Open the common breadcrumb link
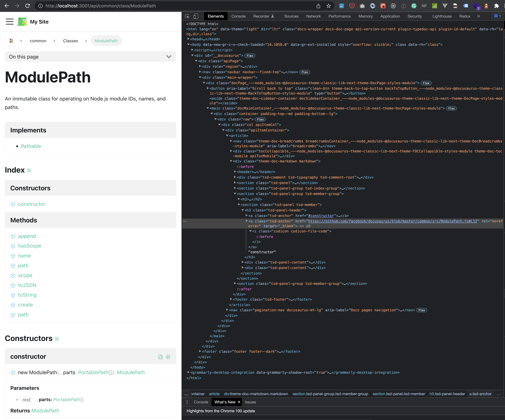This screenshot has height=420, width=505. click(38, 41)
